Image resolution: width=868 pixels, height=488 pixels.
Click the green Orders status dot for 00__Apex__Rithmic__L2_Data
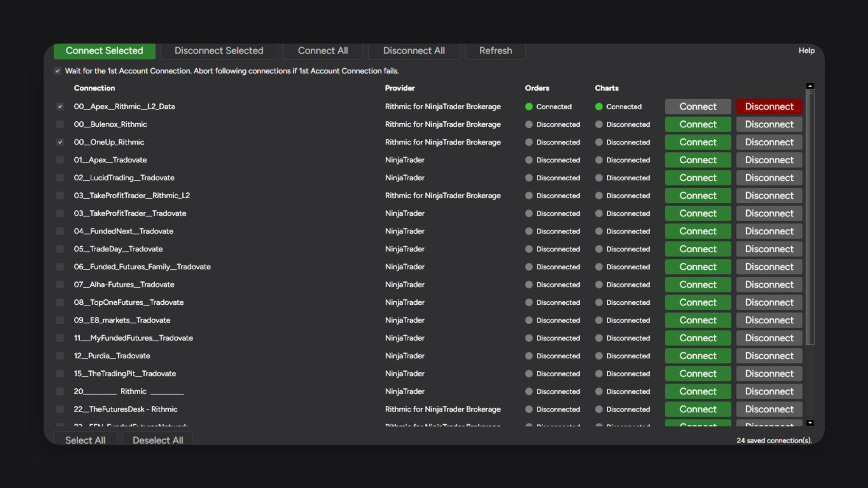click(x=529, y=107)
